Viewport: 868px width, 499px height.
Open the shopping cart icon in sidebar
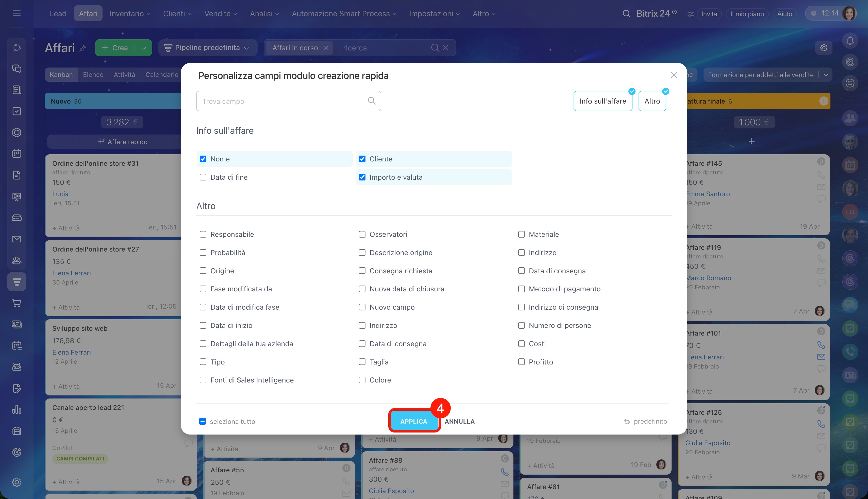(16, 303)
